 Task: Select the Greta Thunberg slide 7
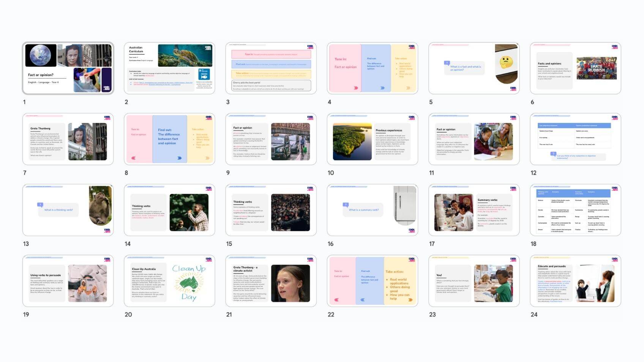pyautogui.click(x=68, y=139)
